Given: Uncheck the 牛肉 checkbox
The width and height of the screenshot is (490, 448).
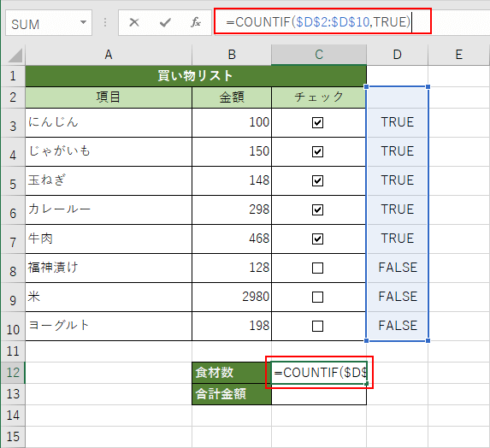Looking at the screenshot, I should (x=317, y=239).
